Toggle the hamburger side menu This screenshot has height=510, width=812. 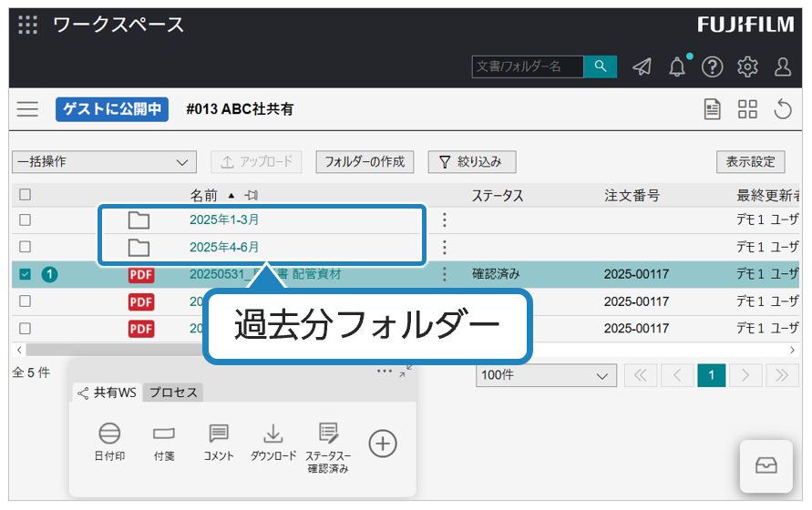[27, 109]
